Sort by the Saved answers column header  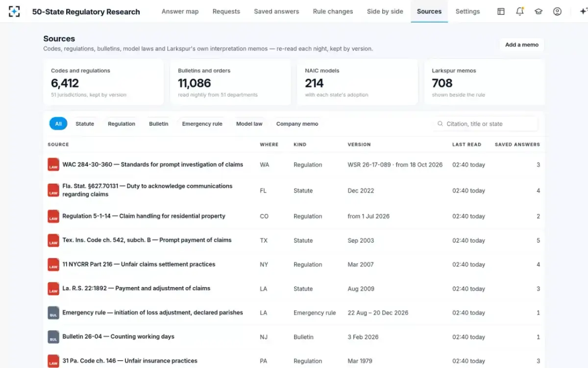(x=517, y=145)
